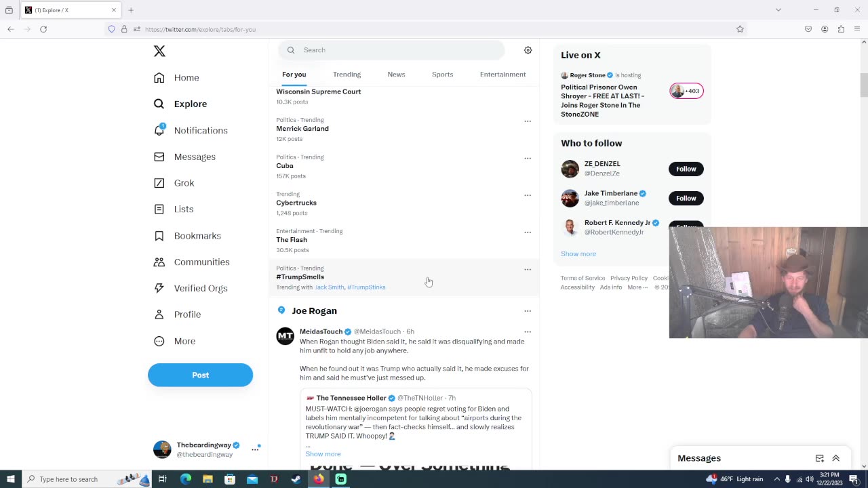
Task: Switch to the News tab
Action: [396, 75]
